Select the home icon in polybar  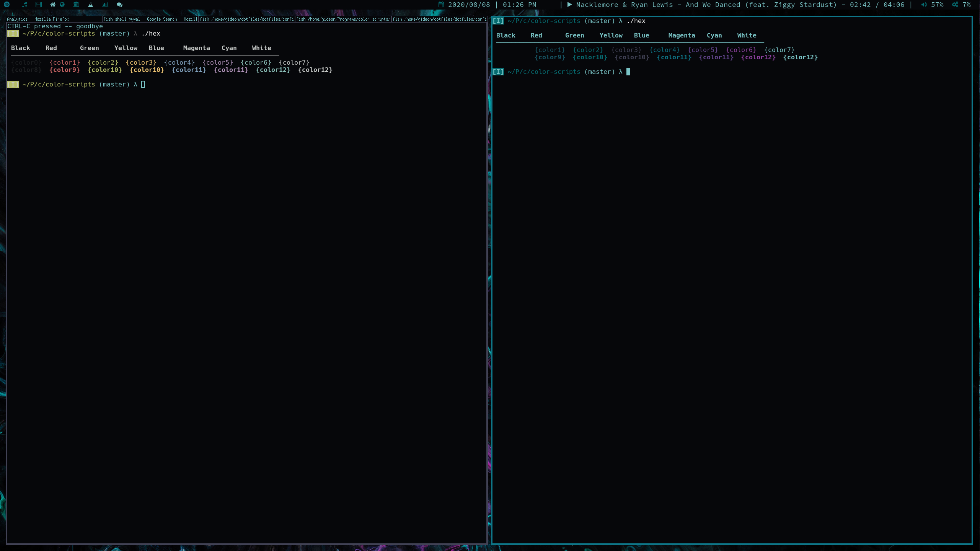[53, 5]
